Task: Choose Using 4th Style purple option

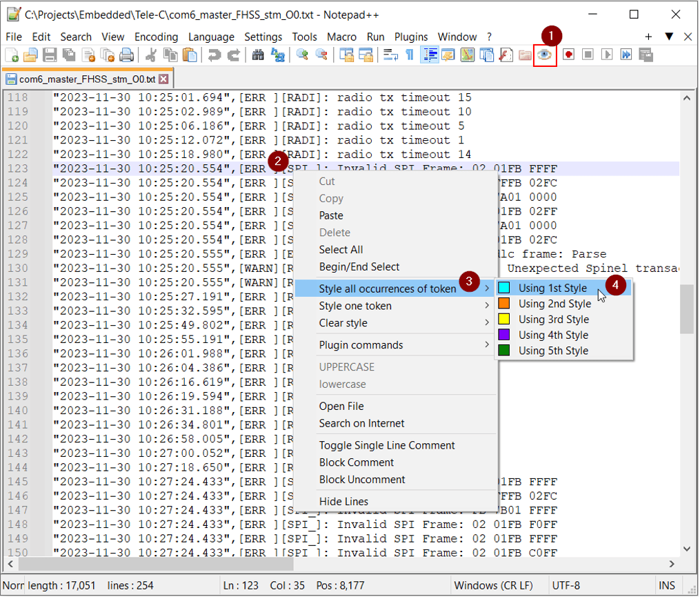Action: (564, 335)
